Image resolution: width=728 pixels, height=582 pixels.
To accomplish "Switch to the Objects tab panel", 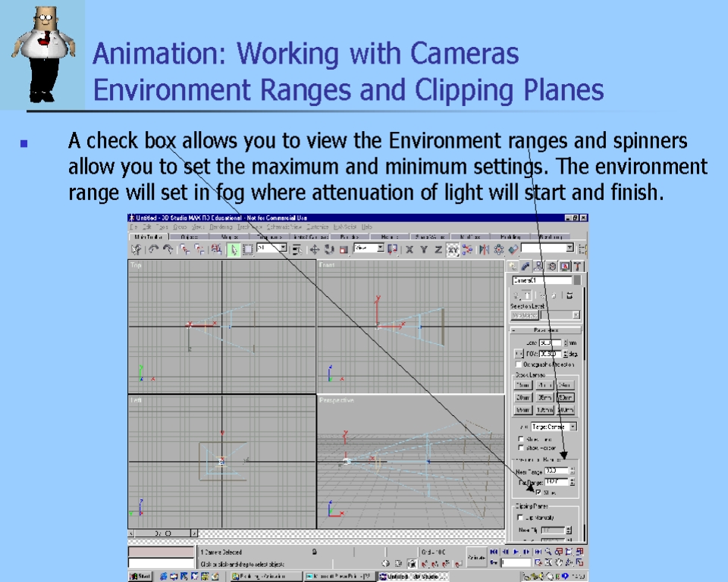I will pos(189,237).
